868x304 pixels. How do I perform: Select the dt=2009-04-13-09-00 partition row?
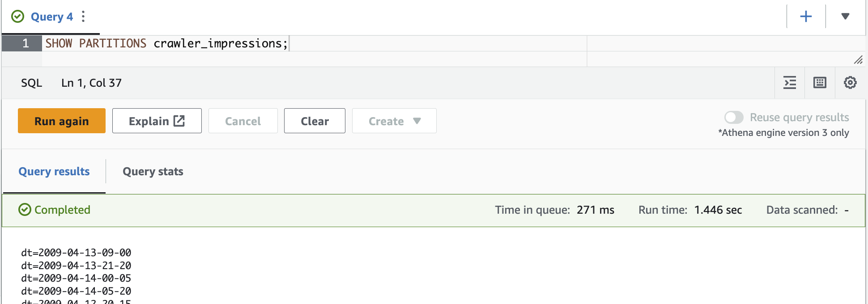[76, 253]
